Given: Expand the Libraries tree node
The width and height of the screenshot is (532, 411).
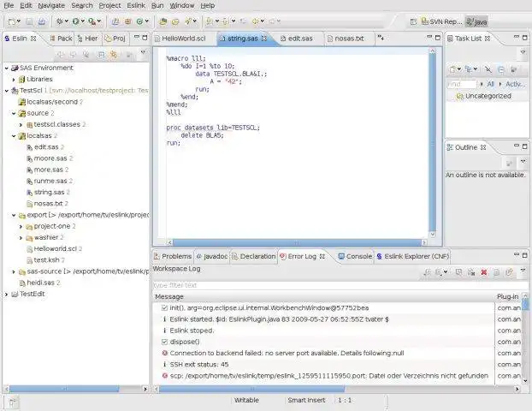Looking at the screenshot, I should pyautogui.click(x=14, y=80).
